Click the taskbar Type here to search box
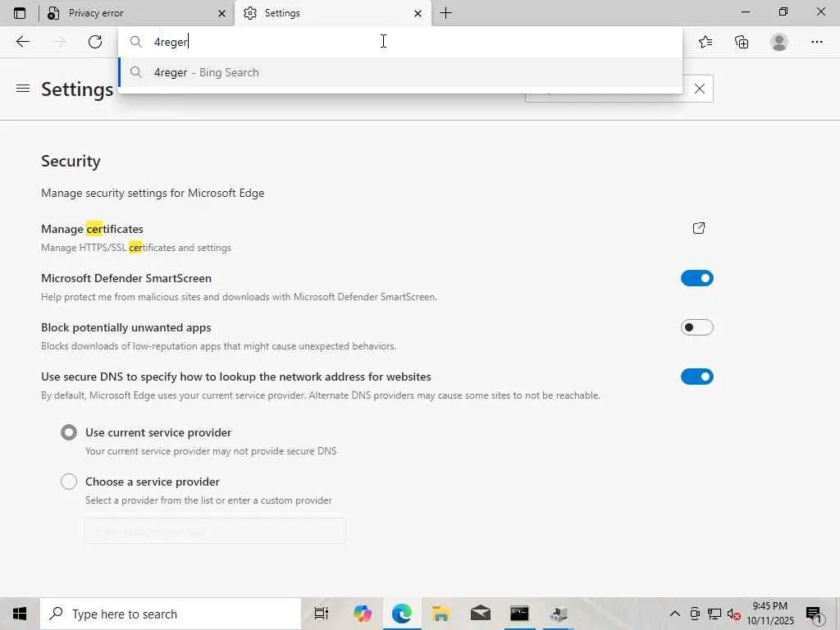Viewport: 840px width, 630px height. tap(171, 614)
